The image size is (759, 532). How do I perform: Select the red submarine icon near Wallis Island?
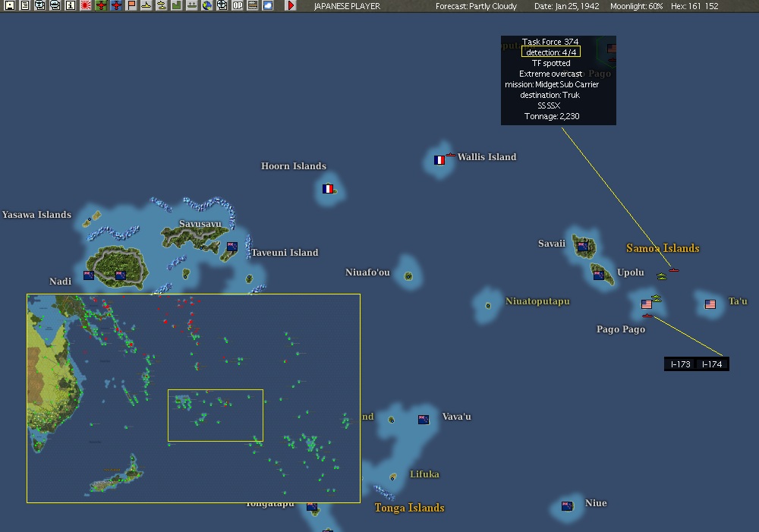451,156
